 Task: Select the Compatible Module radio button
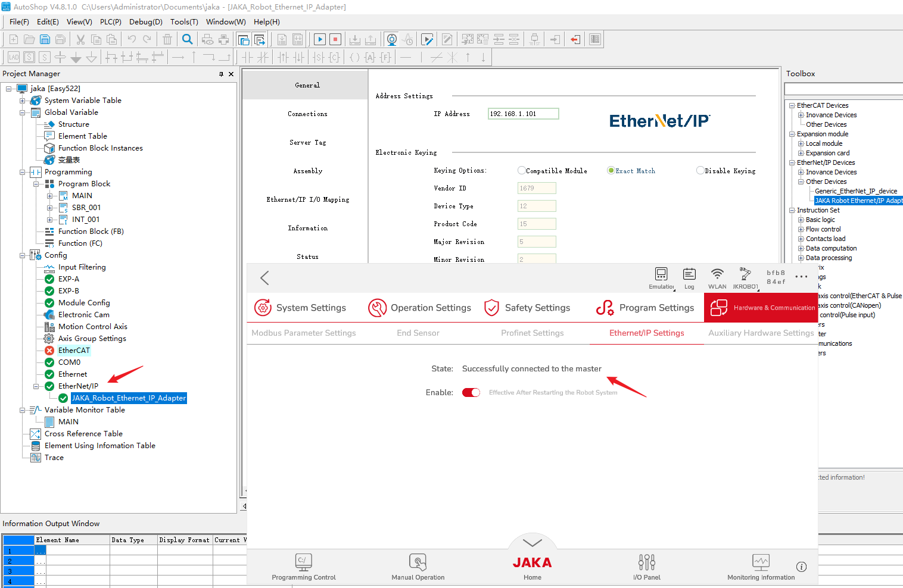522,171
